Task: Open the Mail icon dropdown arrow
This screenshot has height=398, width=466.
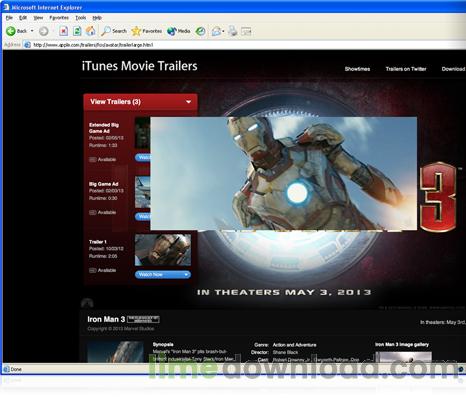Action: pyautogui.click(x=223, y=31)
